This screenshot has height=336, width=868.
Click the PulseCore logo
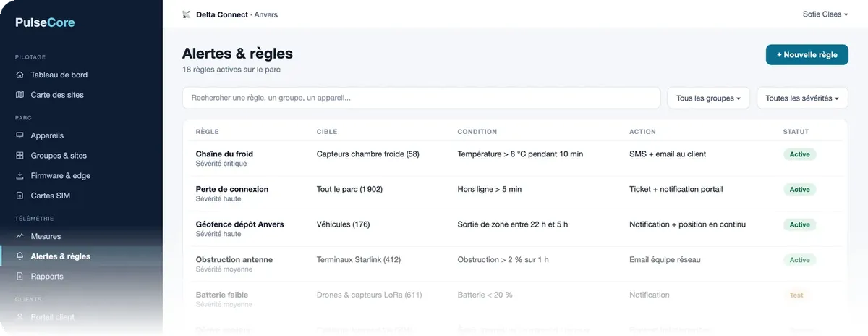(x=45, y=22)
